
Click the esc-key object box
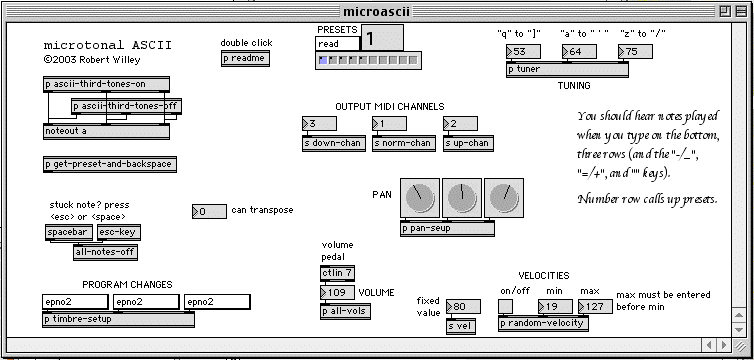tap(119, 233)
